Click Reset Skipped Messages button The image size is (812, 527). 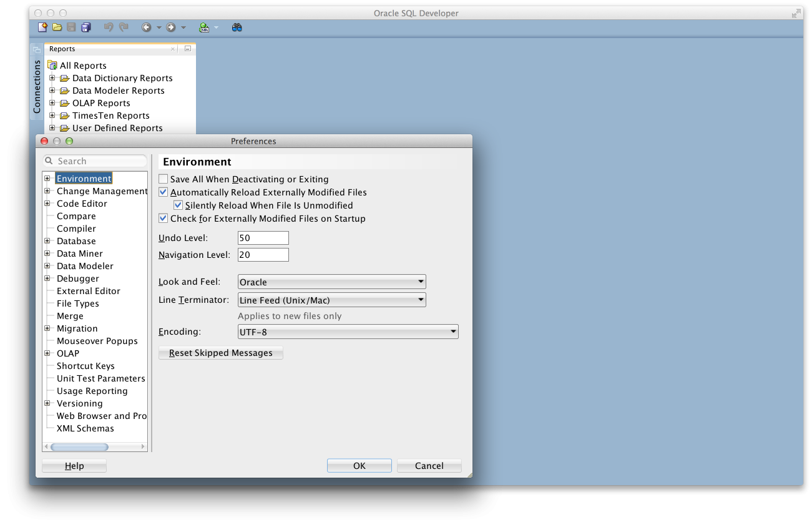221,353
